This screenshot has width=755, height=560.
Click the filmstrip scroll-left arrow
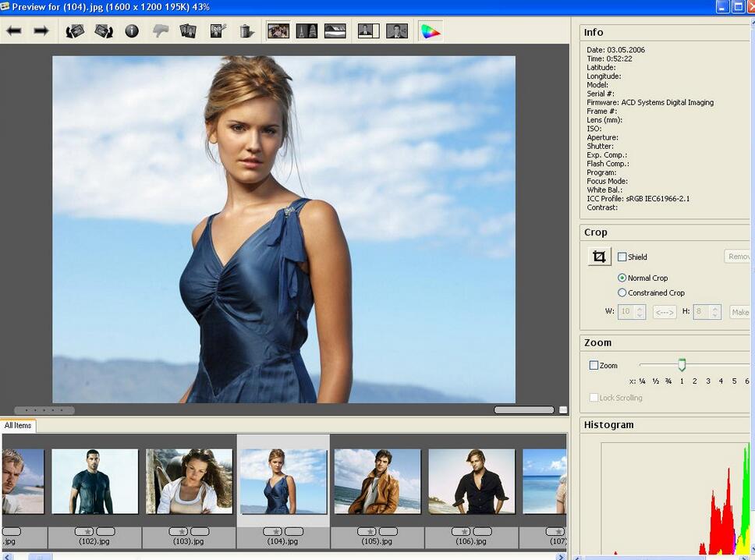(x=6, y=557)
